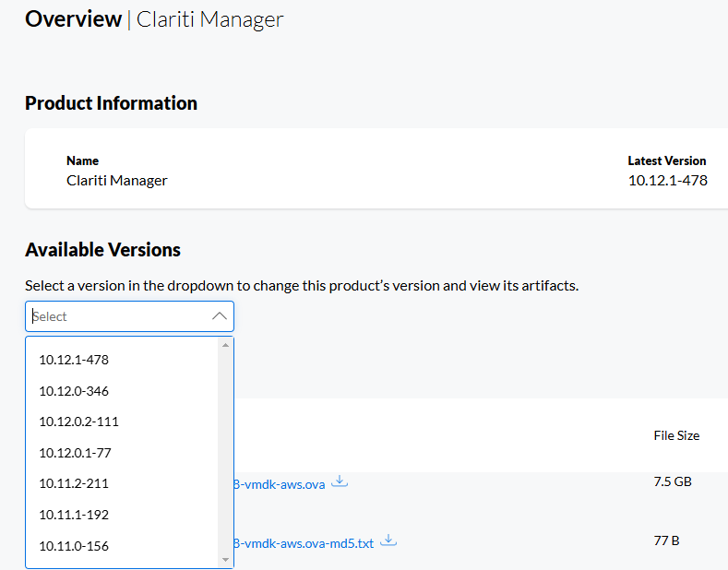728x570 pixels.
Task: Switch to version 10.11.1-192
Action: [74, 515]
